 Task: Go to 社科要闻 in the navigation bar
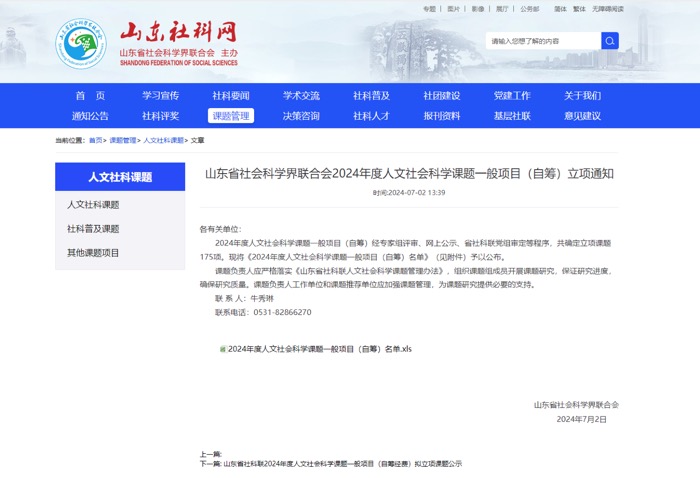[231, 96]
